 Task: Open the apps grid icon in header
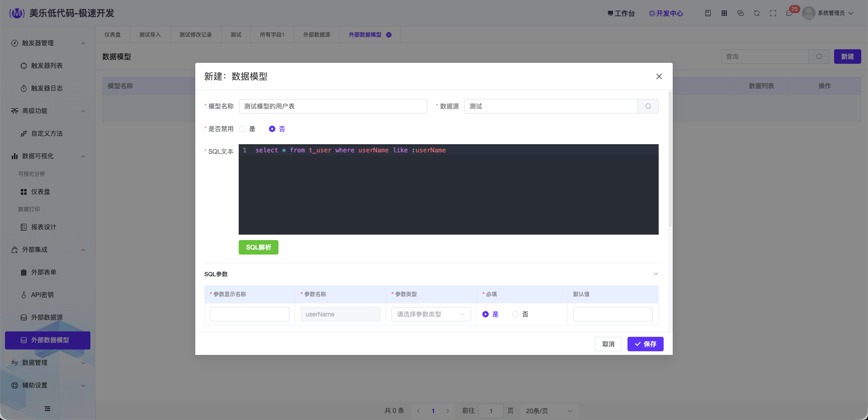(724, 13)
